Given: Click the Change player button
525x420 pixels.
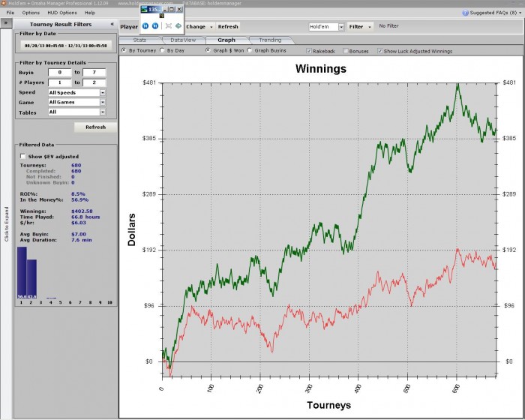Looking at the screenshot, I should pos(196,26).
